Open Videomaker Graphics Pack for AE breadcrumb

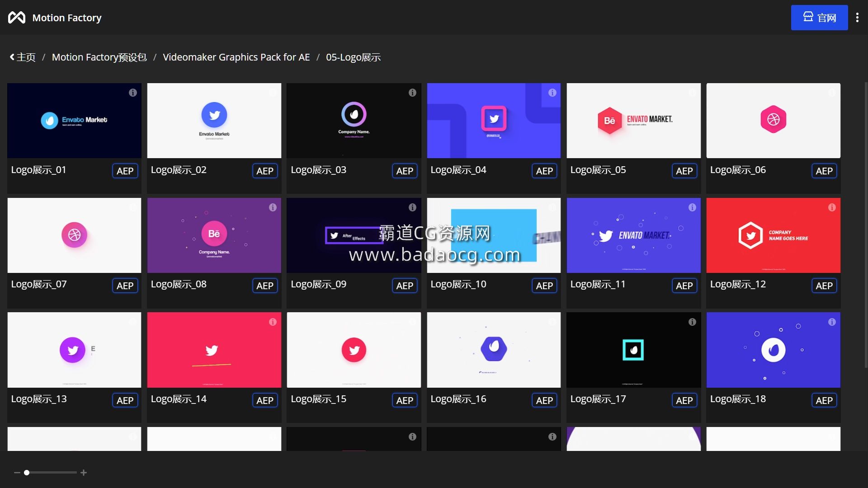[236, 57]
